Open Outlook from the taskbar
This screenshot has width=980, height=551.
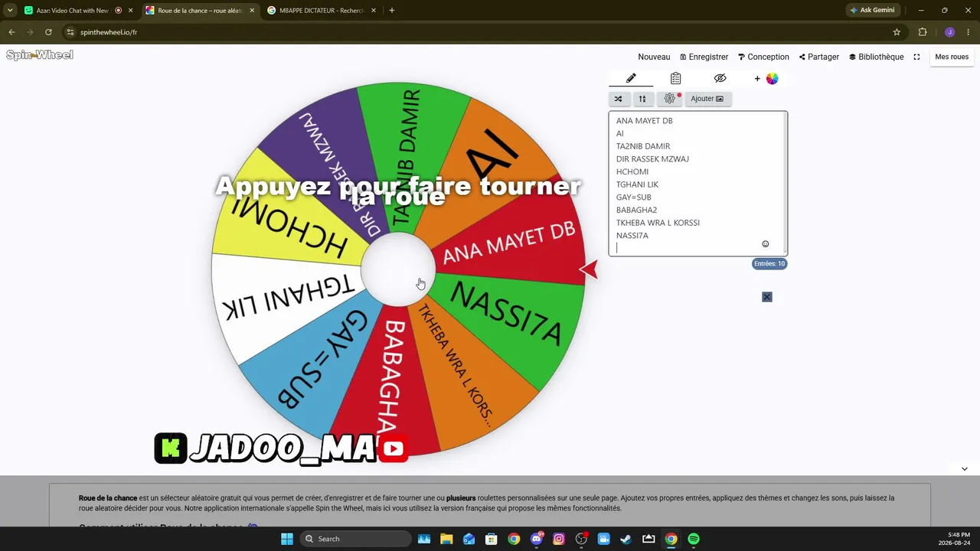[469, 539]
